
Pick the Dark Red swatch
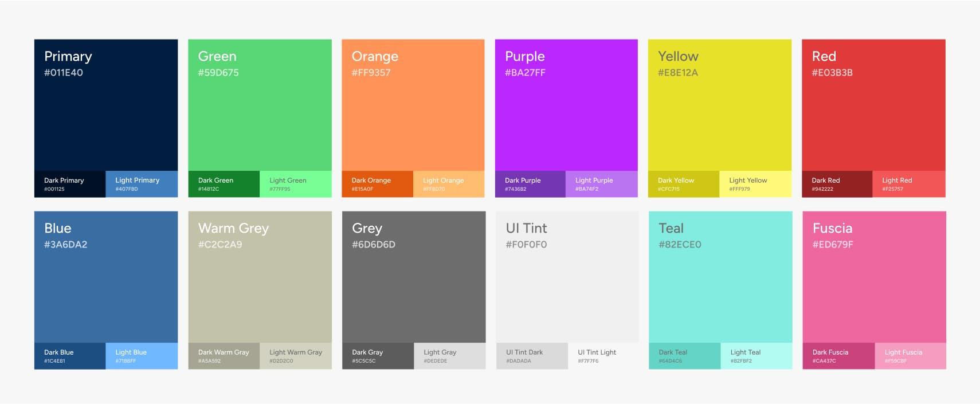coord(837,184)
